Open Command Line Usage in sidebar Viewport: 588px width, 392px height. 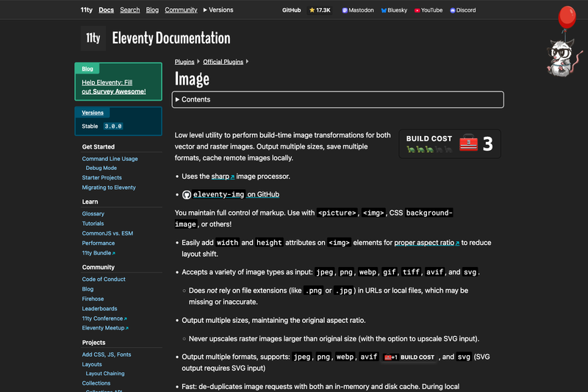[x=110, y=159]
